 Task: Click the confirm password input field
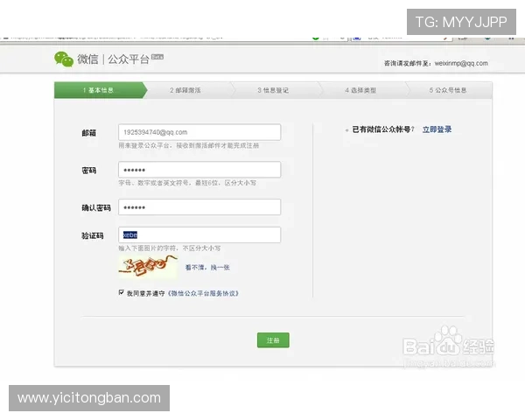point(199,207)
